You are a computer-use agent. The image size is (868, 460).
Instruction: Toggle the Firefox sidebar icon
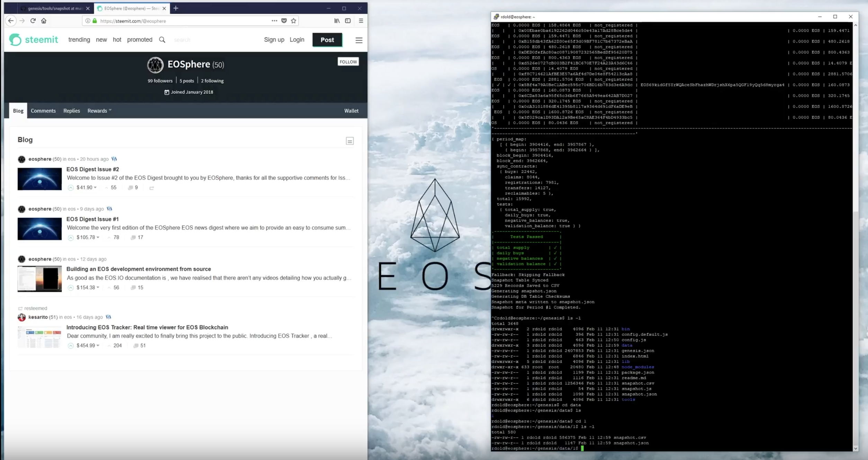[x=348, y=21]
